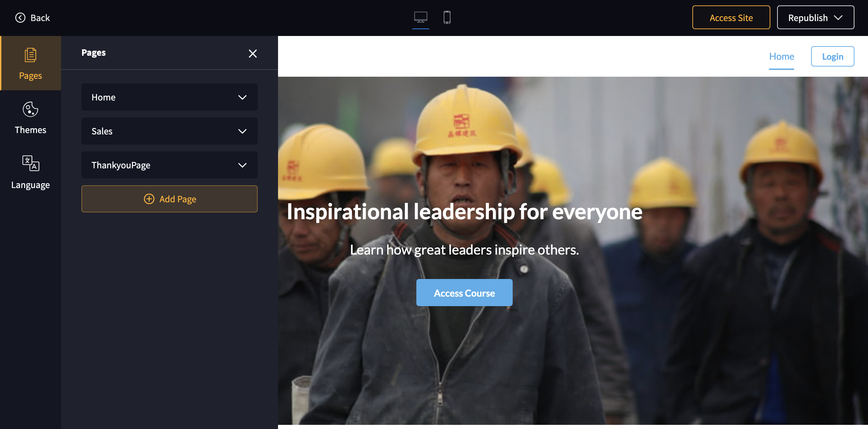Expand the ThankyouPage chevron

242,165
